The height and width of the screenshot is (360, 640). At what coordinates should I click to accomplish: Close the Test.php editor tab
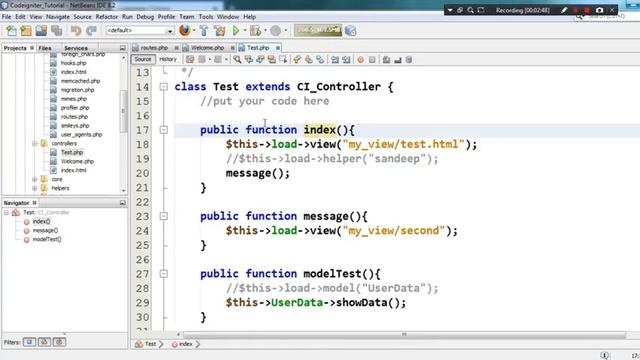(x=278, y=48)
